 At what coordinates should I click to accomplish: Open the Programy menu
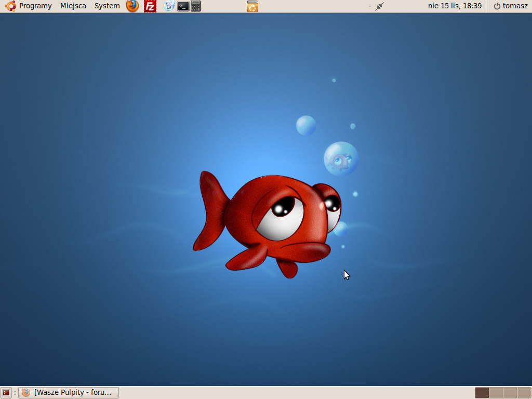[x=35, y=6]
